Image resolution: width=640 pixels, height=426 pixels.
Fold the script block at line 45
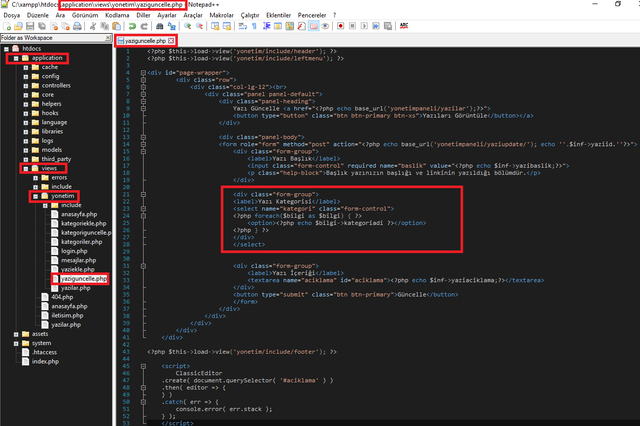tap(143, 366)
